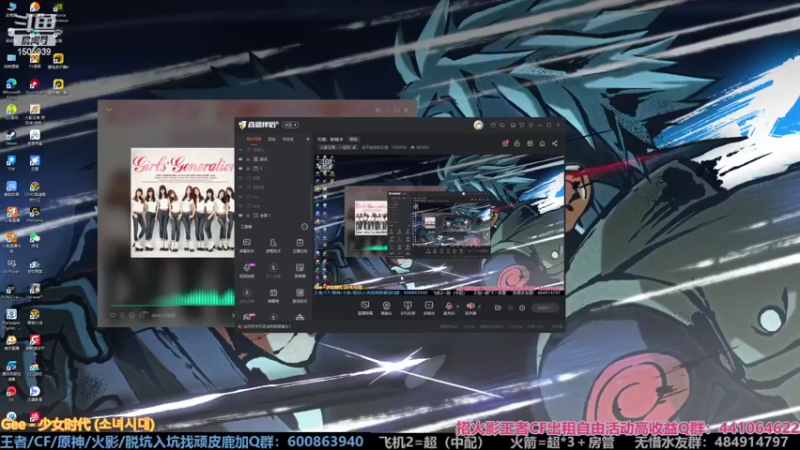This screenshot has height=450, width=800.
Task: Open the toolbox tool with purple new badge
Action: click(x=247, y=270)
